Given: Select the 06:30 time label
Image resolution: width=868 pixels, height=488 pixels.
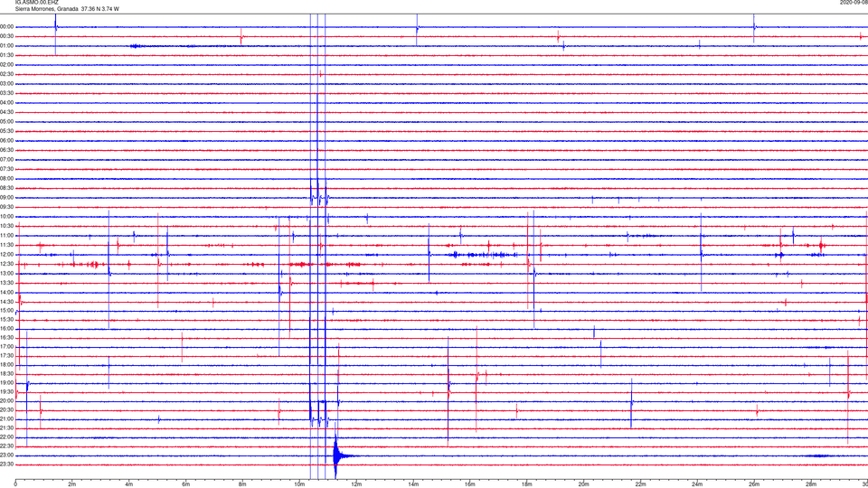Looking at the screenshot, I should 7,150.
